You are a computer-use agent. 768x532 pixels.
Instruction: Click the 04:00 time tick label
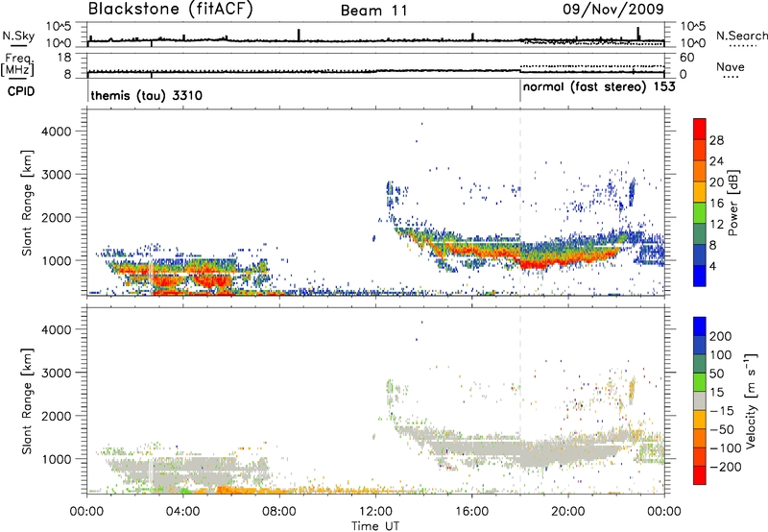pos(182,512)
